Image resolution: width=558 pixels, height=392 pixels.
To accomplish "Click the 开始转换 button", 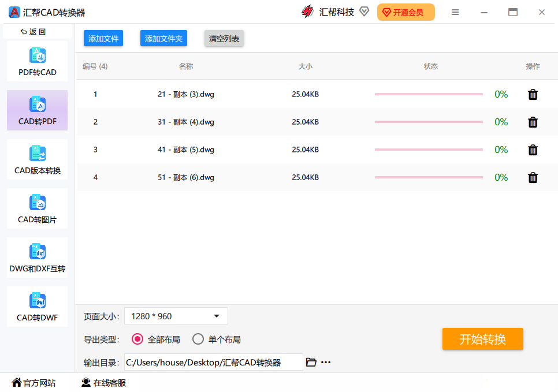I will click(482, 339).
